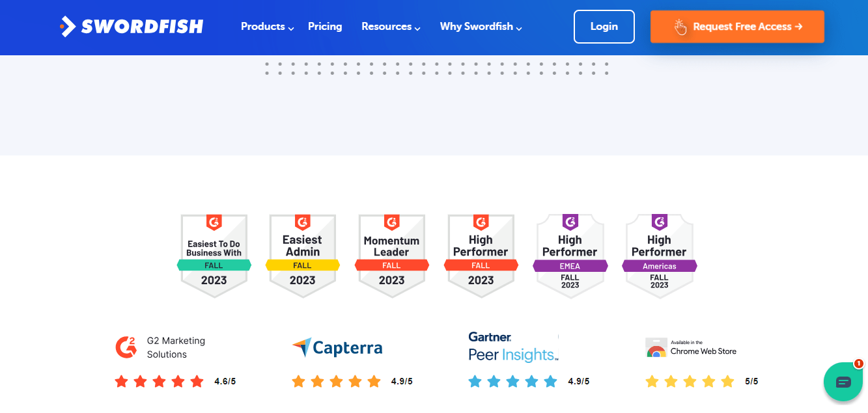This screenshot has height=413, width=868.
Task: Select Pricing in the navigation bar
Action: point(325,27)
